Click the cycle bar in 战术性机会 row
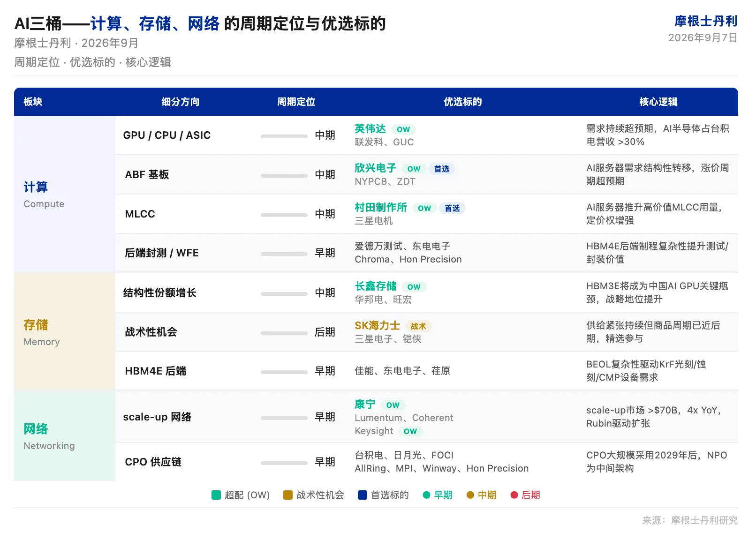 tap(284, 333)
